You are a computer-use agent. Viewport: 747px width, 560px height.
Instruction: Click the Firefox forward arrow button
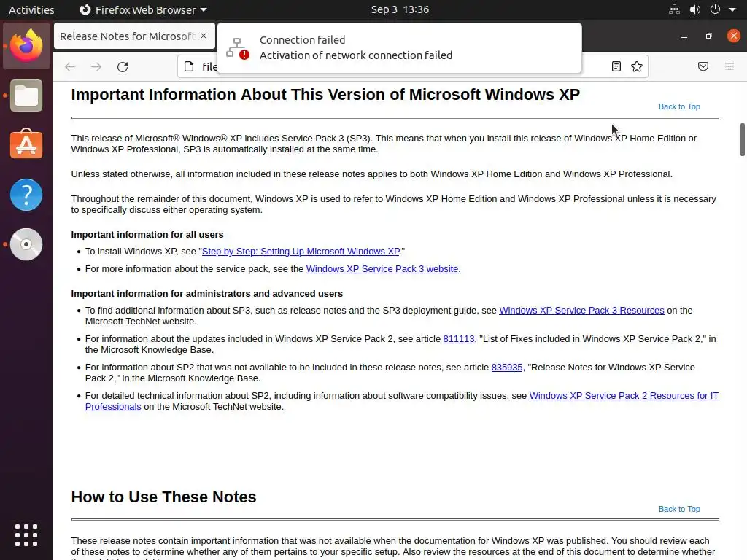96,66
